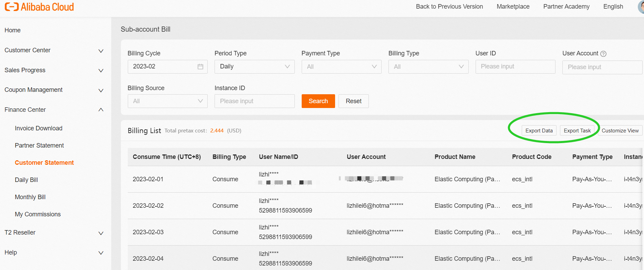The height and width of the screenshot is (270, 644).
Task: Expand the Customer Center menu
Action: coord(101,51)
